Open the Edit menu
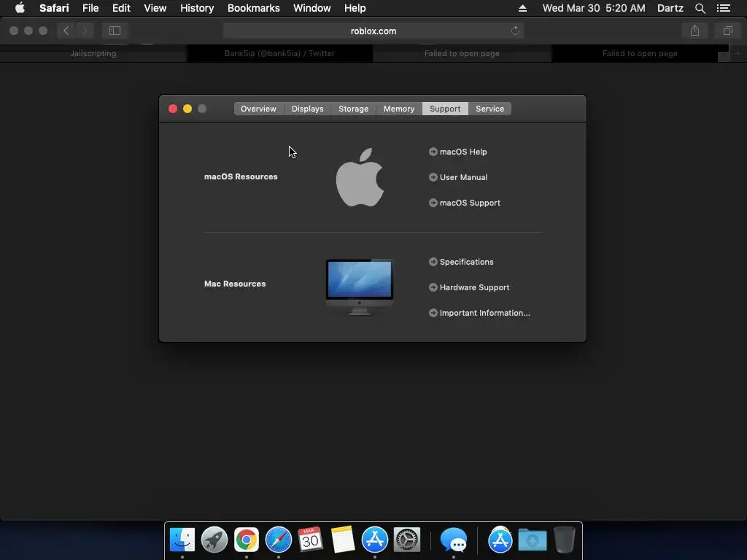747x560 pixels. 121,8
